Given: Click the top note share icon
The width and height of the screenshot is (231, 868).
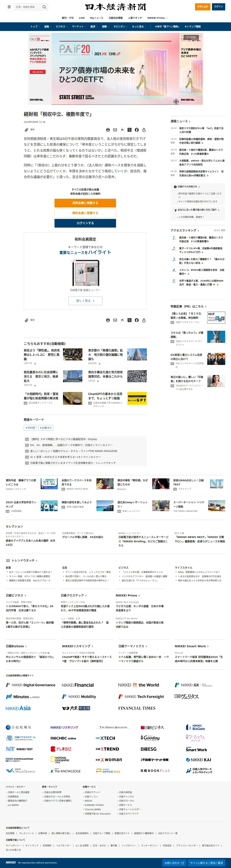Looking at the screenshot, I should point(122,130).
